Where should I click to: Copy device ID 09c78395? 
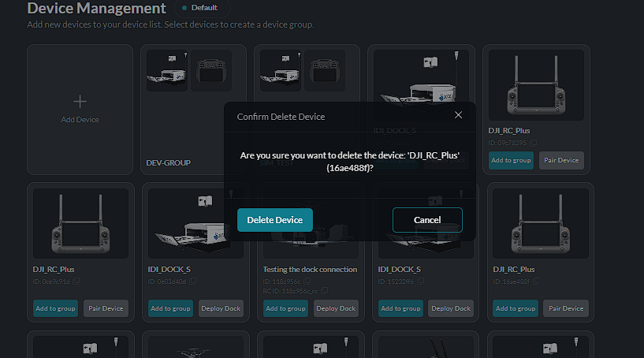tap(533, 143)
